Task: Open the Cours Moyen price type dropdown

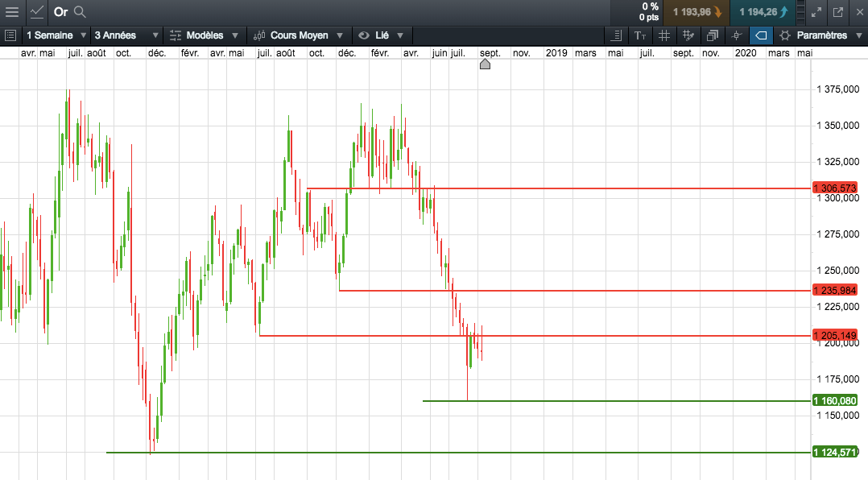Action: 340,35
